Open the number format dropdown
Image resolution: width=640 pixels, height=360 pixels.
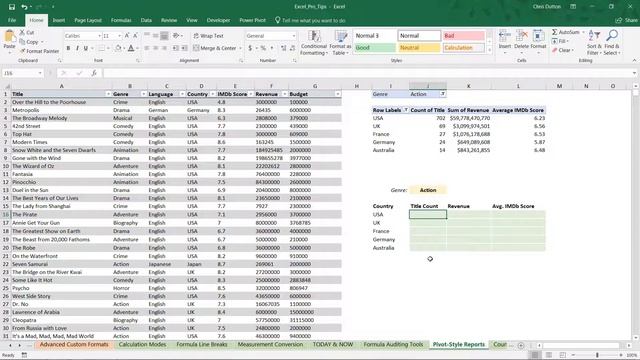click(x=293, y=36)
